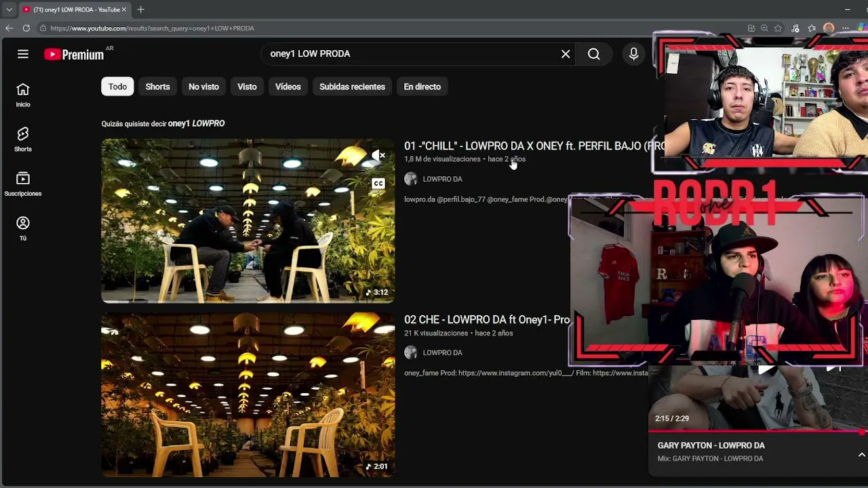This screenshot has height=488, width=868.
Task: Minimize the browser window
Action: tap(847, 9)
